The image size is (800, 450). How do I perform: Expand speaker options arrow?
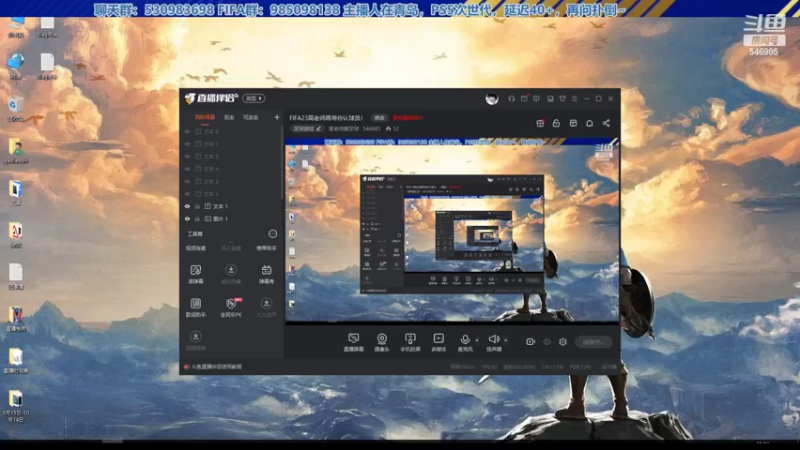pyautogui.click(x=506, y=340)
